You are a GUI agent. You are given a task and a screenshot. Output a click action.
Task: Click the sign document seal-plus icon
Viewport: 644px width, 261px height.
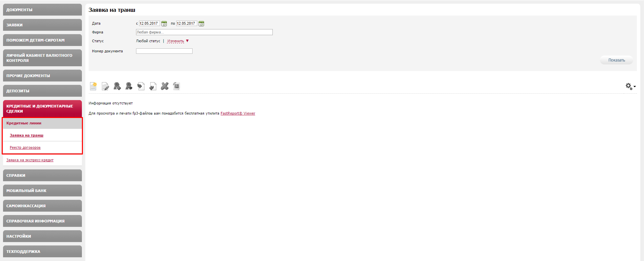tap(117, 86)
